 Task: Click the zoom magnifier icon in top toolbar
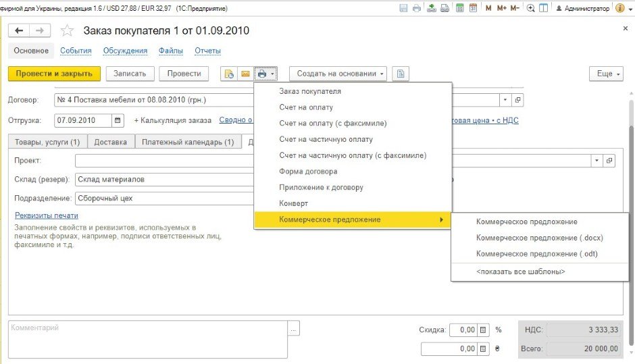pyautogui.click(x=531, y=9)
